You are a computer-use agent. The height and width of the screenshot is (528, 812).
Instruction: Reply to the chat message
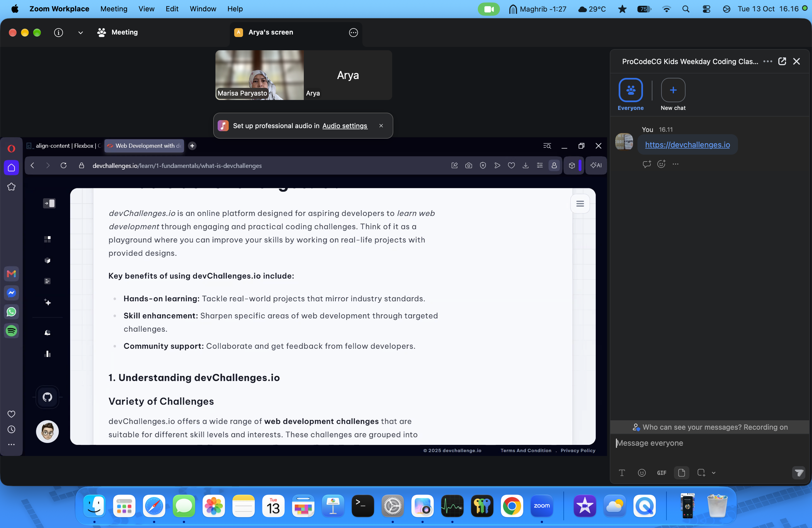click(x=647, y=164)
